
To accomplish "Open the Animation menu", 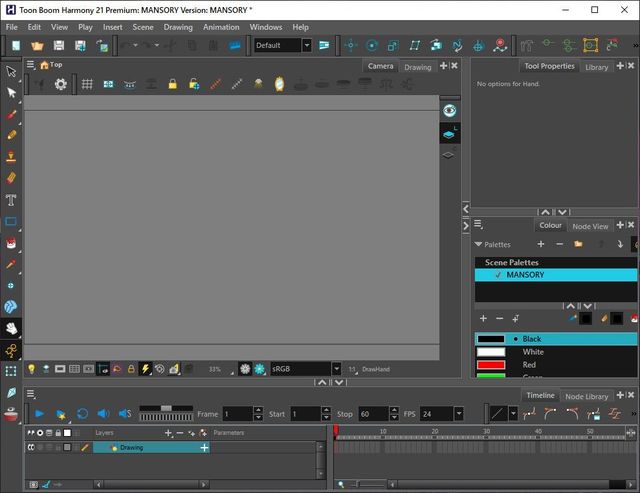I will tap(221, 27).
